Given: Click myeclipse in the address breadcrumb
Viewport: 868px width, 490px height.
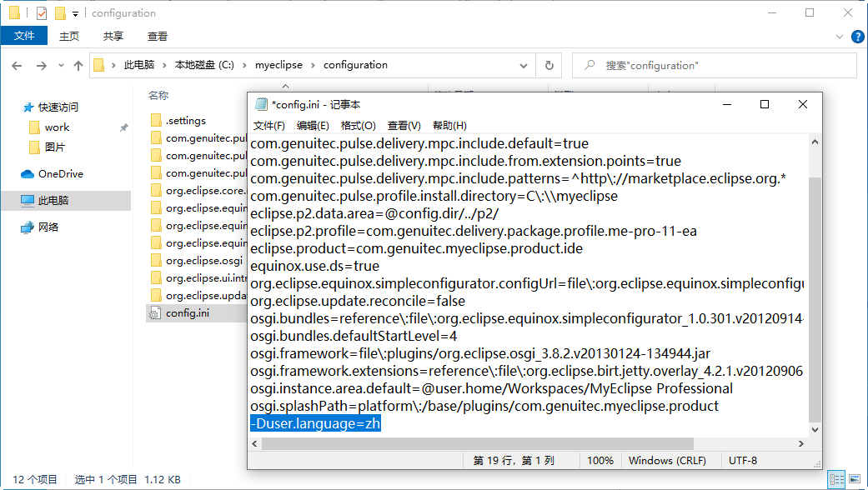Looking at the screenshot, I should click(278, 65).
